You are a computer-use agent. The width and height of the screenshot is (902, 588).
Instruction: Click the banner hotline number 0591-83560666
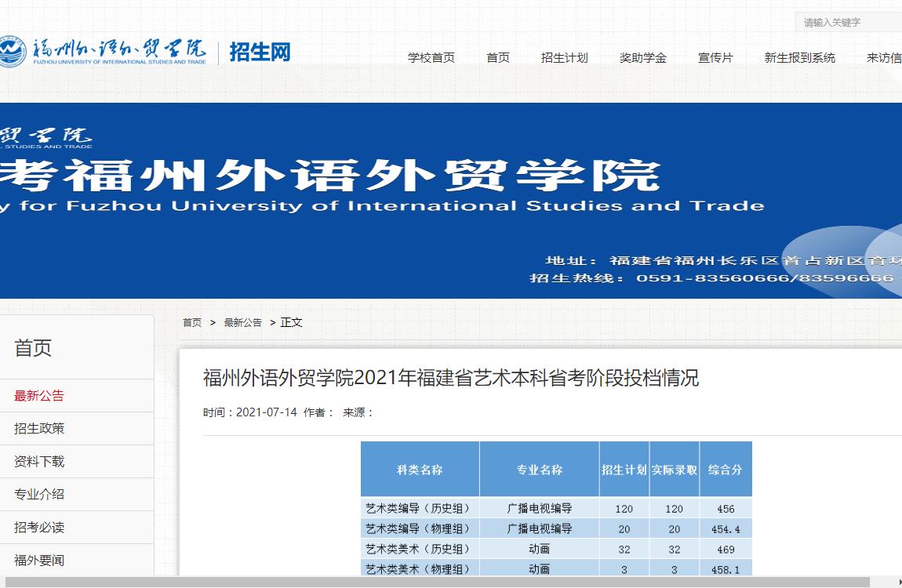711,278
